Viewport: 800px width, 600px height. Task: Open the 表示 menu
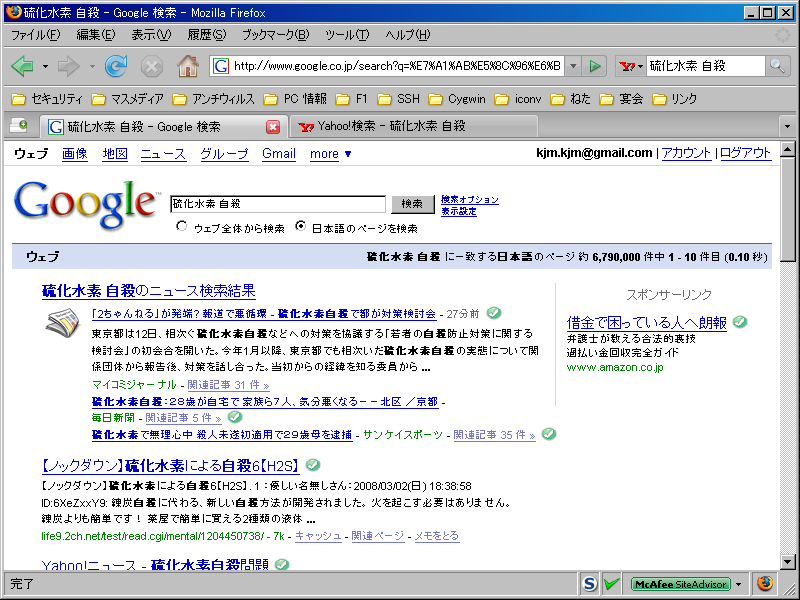[x=151, y=35]
